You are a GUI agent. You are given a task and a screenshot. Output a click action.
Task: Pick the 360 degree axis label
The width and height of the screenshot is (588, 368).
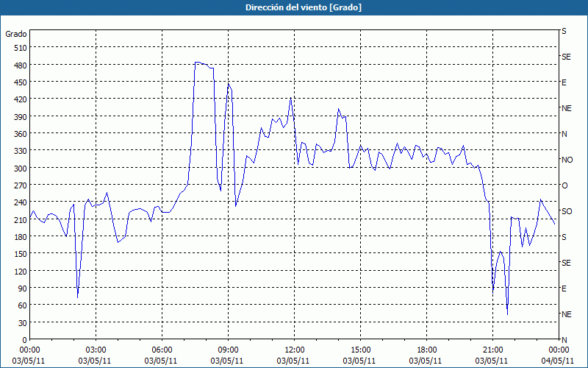(21, 134)
